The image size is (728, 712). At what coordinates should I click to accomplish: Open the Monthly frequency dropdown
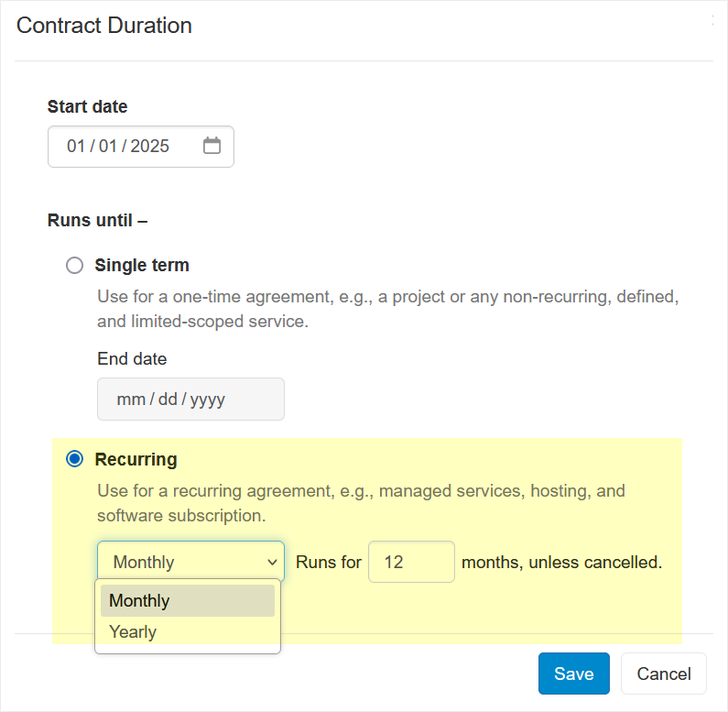tap(190, 562)
